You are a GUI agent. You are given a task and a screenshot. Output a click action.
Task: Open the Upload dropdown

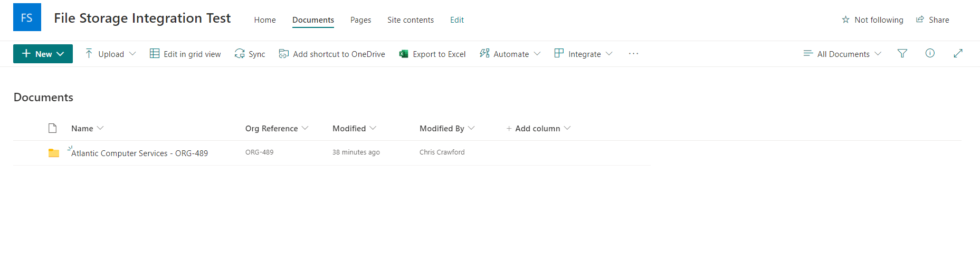(x=110, y=54)
